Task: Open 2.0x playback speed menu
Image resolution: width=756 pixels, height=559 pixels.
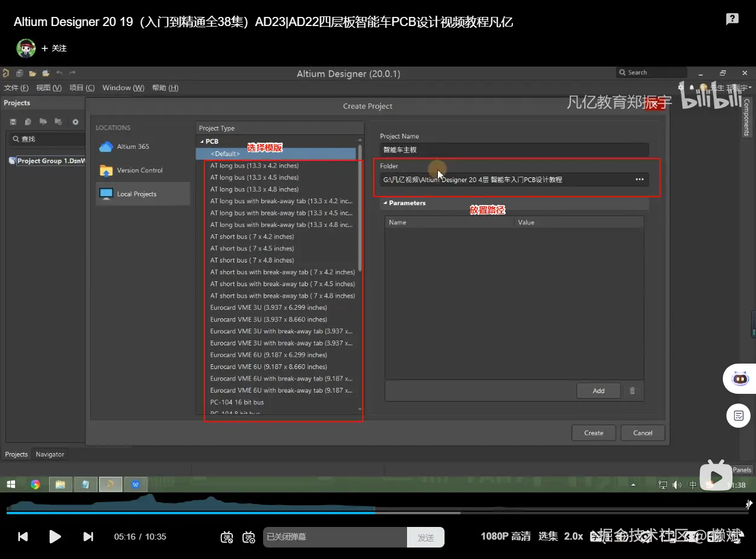Action: point(573,536)
